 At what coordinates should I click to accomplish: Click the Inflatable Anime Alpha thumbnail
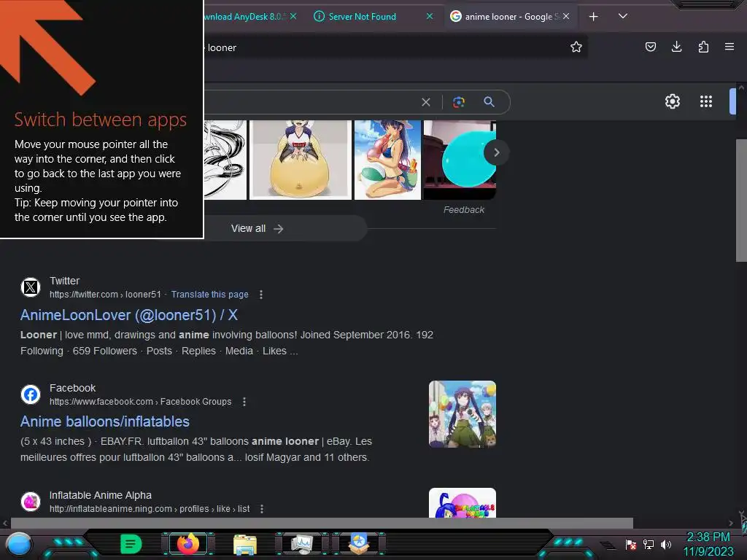click(x=462, y=502)
